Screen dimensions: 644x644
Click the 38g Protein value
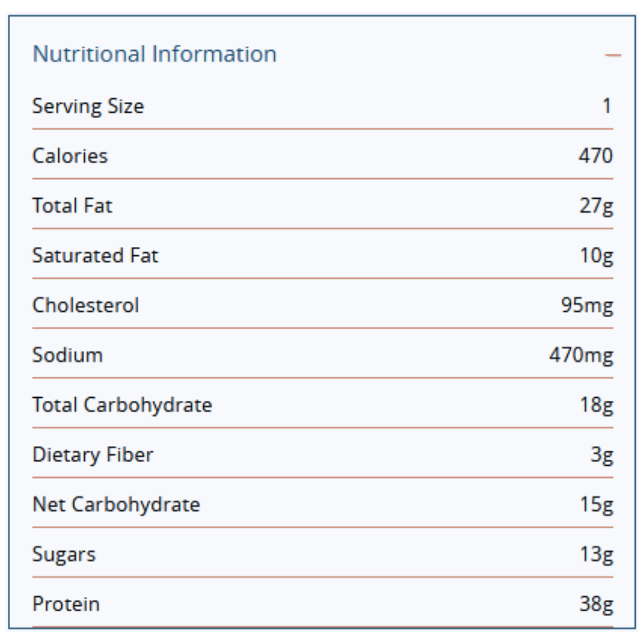(596, 604)
